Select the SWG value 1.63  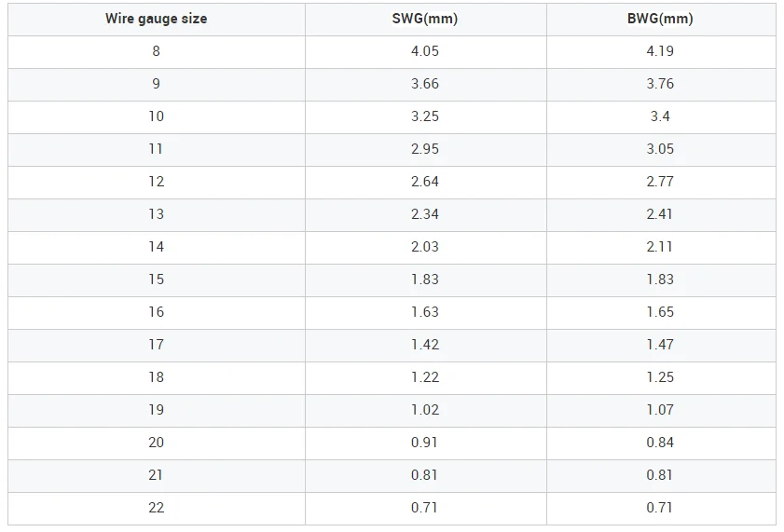[424, 312]
